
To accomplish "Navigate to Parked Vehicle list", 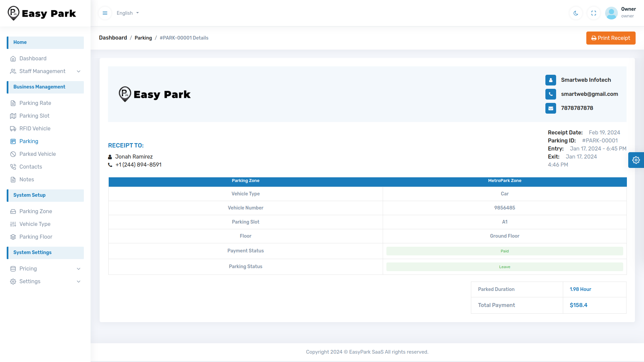I will pyautogui.click(x=37, y=154).
